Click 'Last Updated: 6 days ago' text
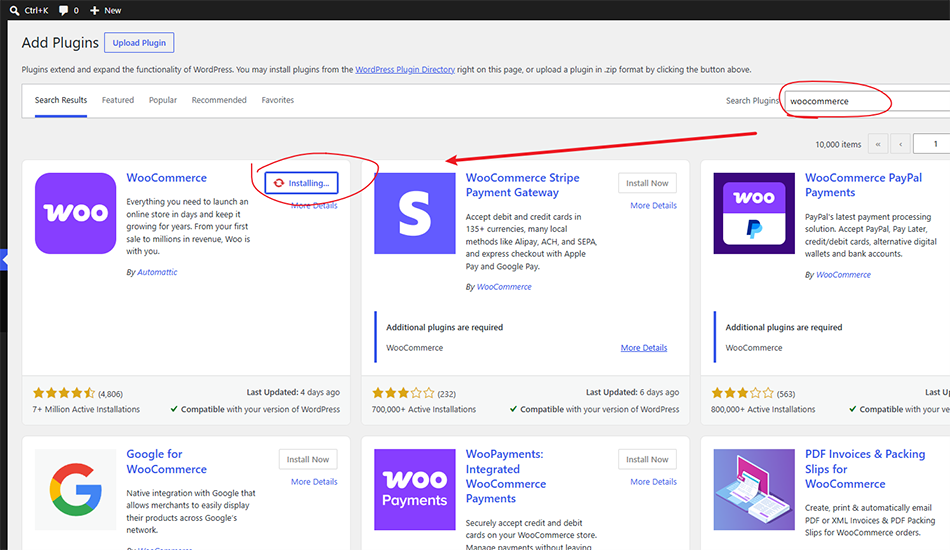 (632, 393)
